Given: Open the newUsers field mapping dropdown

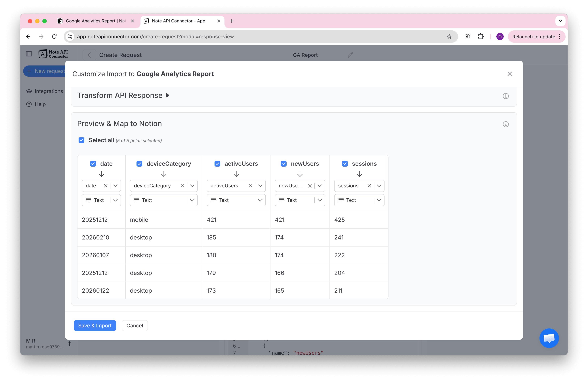Looking at the screenshot, I should 320,186.
